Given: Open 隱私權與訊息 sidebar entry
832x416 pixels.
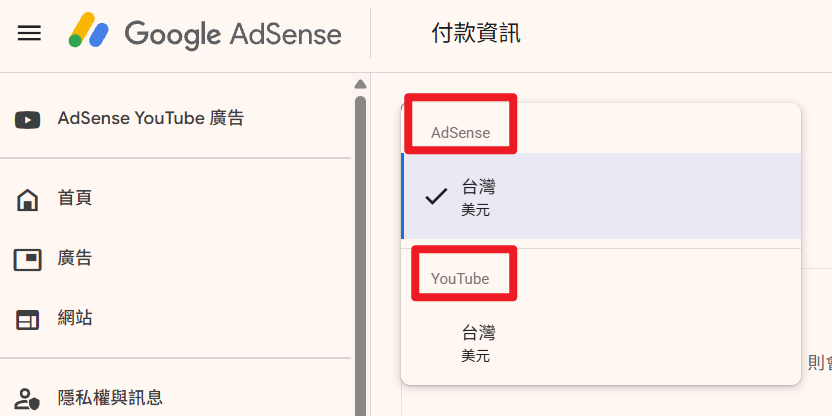Looking at the screenshot, I should pyautogui.click(x=110, y=398).
